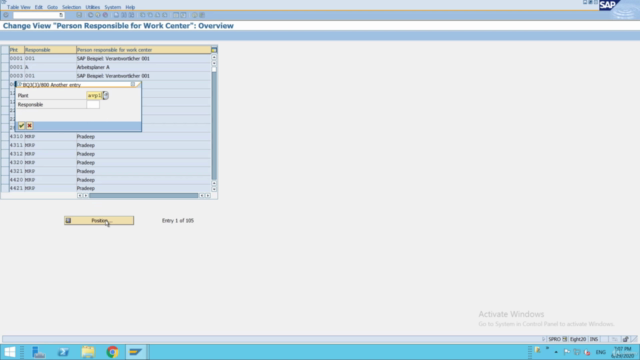Select the row for plant 4320 MRP
Screen dimensions: 640x360
pyautogui.click(x=5, y=162)
